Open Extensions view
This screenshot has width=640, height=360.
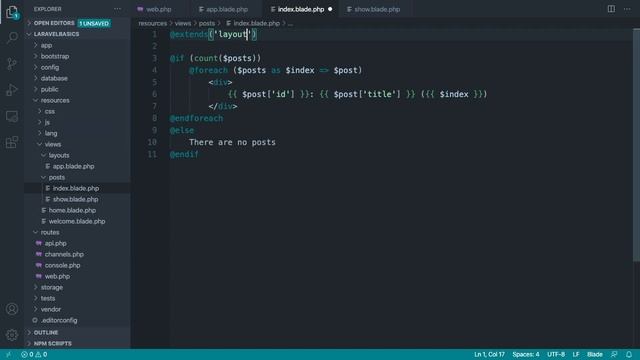pos(12,142)
